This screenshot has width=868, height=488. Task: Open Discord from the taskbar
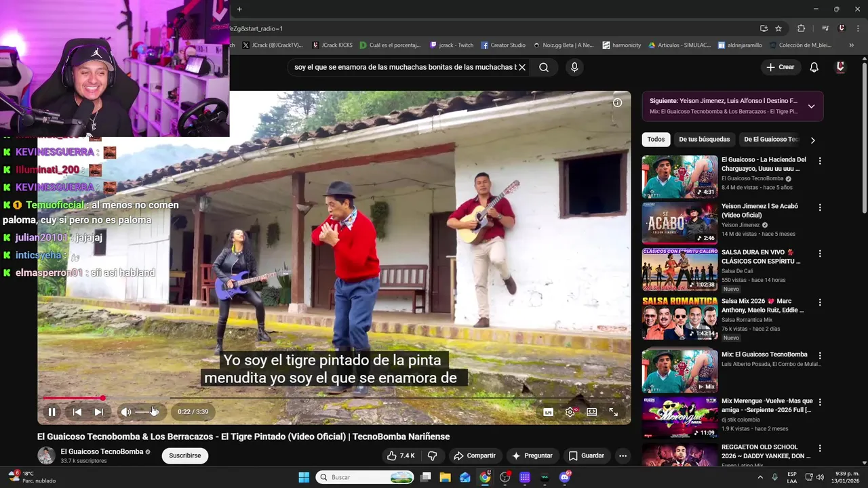(x=565, y=477)
